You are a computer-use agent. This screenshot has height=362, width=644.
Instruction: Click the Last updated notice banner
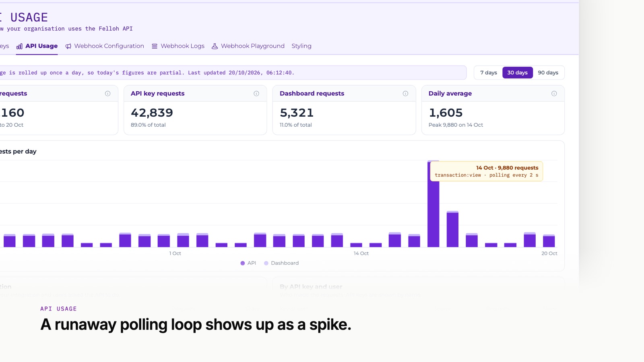coord(233,73)
